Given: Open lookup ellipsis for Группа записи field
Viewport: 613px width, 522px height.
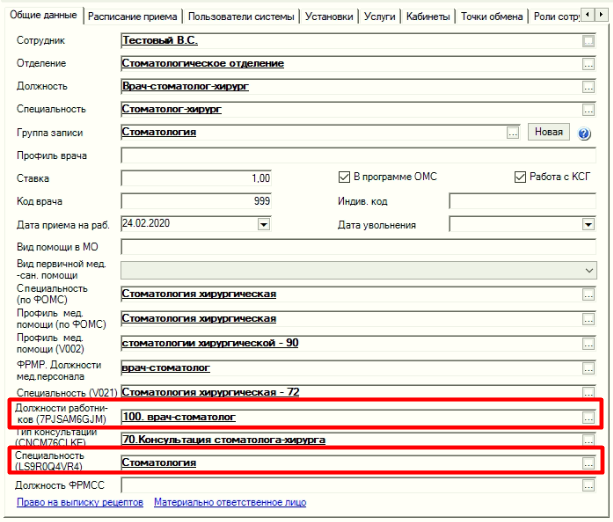Looking at the screenshot, I should [513, 133].
